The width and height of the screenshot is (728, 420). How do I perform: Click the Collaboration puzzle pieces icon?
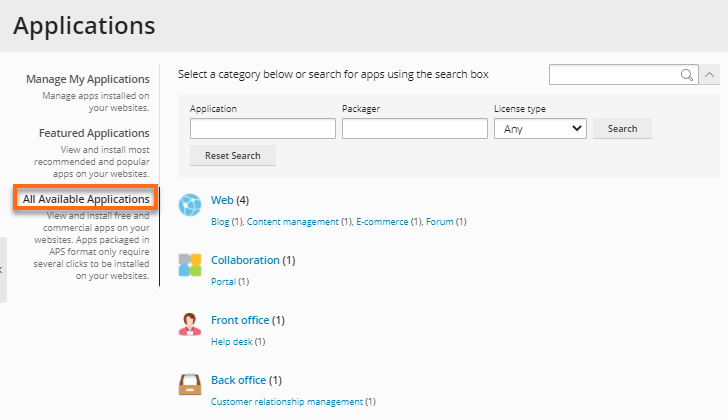click(190, 265)
